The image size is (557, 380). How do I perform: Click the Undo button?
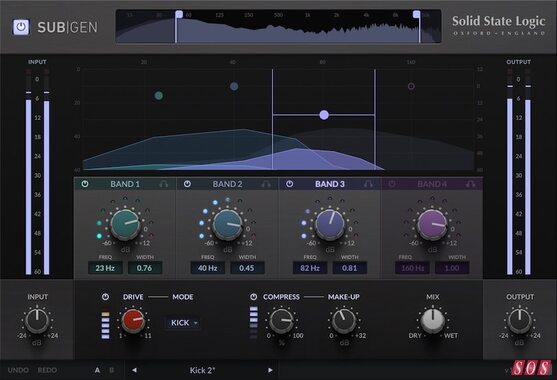18,370
